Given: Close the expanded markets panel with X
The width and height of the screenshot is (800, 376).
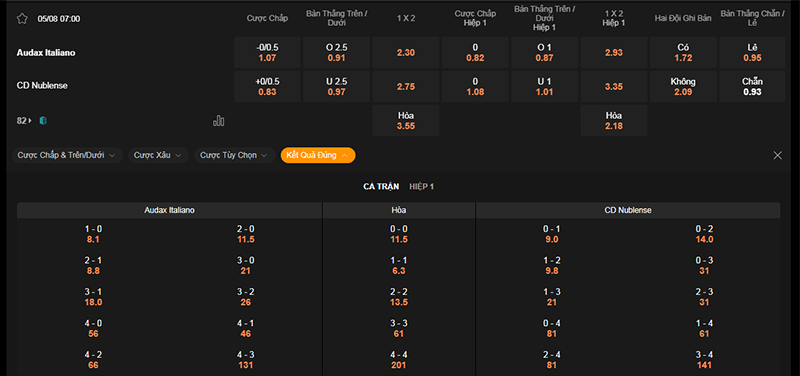Looking at the screenshot, I should (x=778, y=156).
